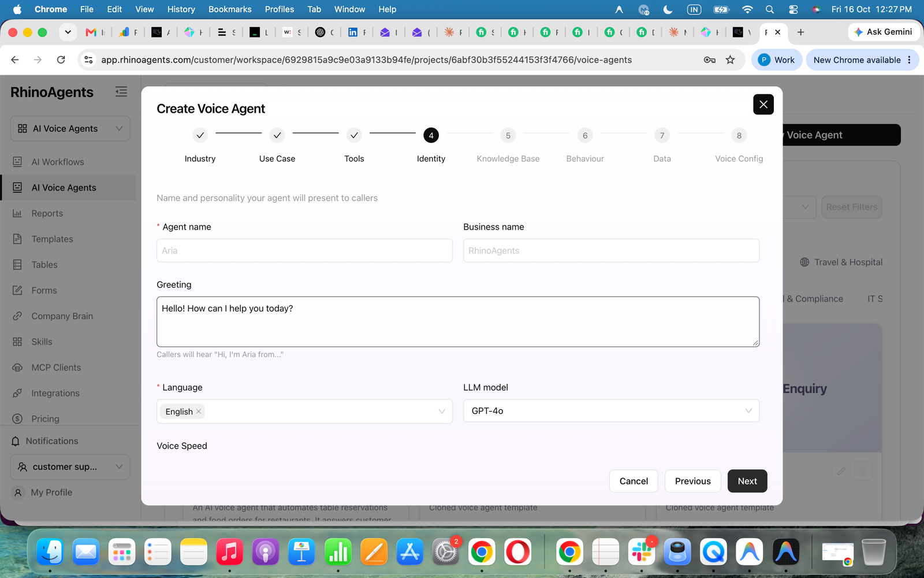The width and height of the screenshot is (924, 578).
Task: Focus the Agent name field
Action: pyautogui.click(x=304, y=250)
